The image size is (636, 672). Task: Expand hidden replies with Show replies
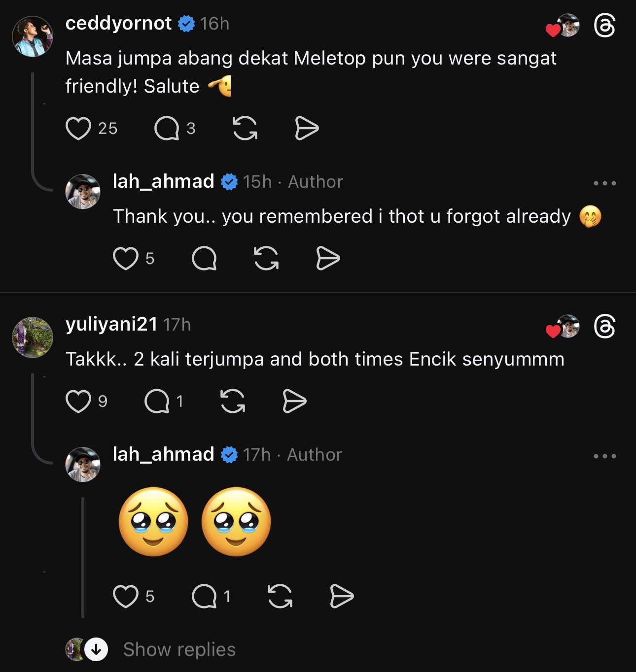tap(179, 649)
